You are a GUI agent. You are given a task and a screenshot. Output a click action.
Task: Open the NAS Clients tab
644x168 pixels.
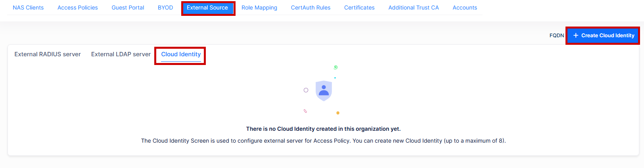click(28, 8)
